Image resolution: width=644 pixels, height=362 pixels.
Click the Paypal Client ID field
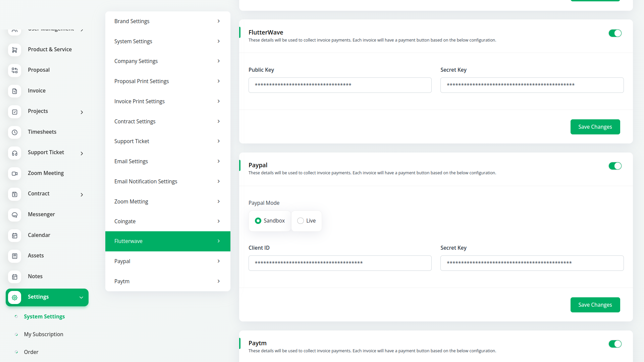pyautogui.click(x=340, y=263)
